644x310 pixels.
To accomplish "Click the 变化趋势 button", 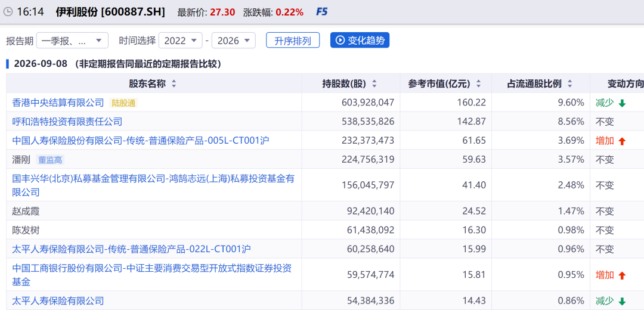I will point(360,40).
